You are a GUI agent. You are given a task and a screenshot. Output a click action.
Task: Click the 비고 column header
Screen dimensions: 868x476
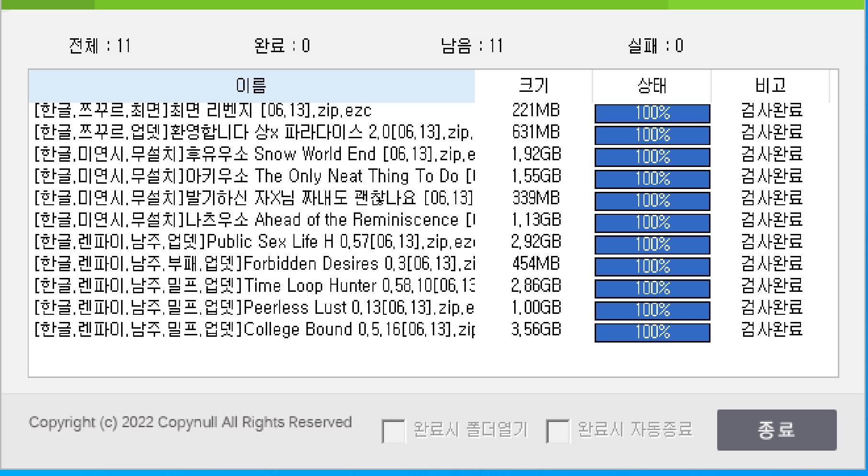770,86
